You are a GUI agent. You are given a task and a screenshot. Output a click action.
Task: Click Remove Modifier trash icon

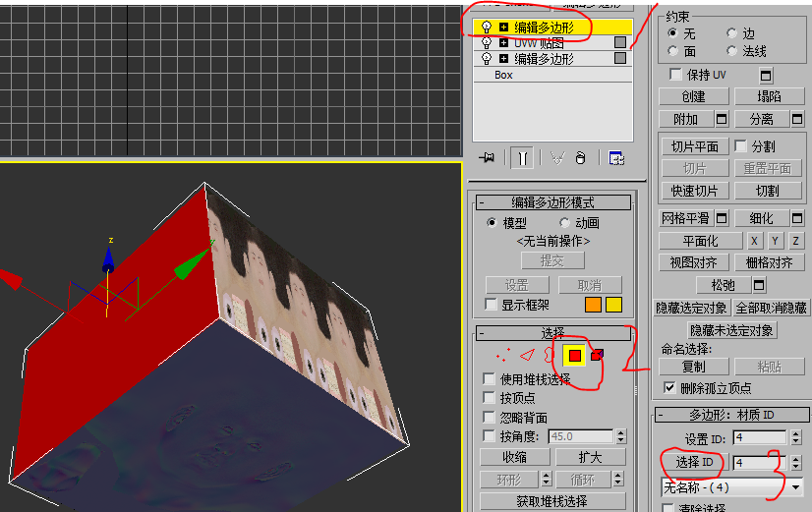pyautogui.click(x=581, y=158)
